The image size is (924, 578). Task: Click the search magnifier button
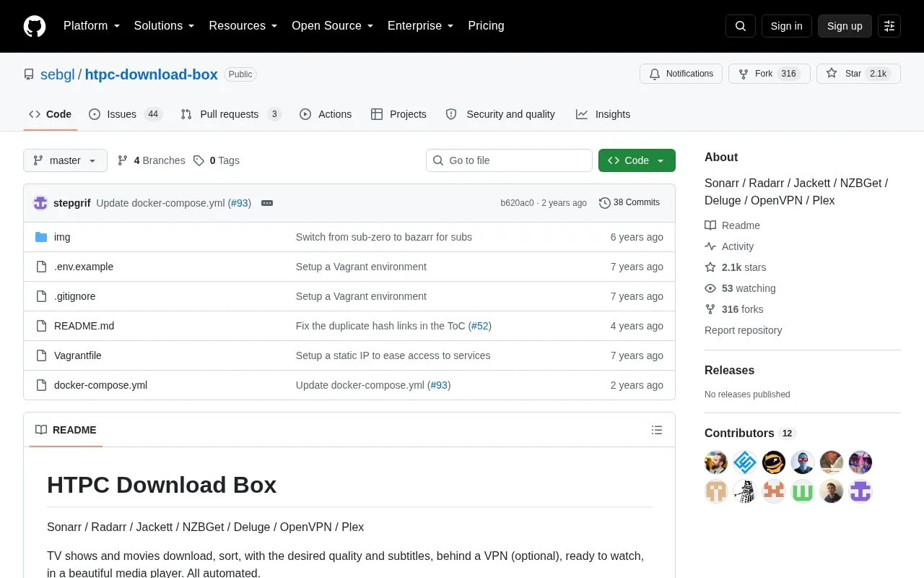(x=741, y=26)
